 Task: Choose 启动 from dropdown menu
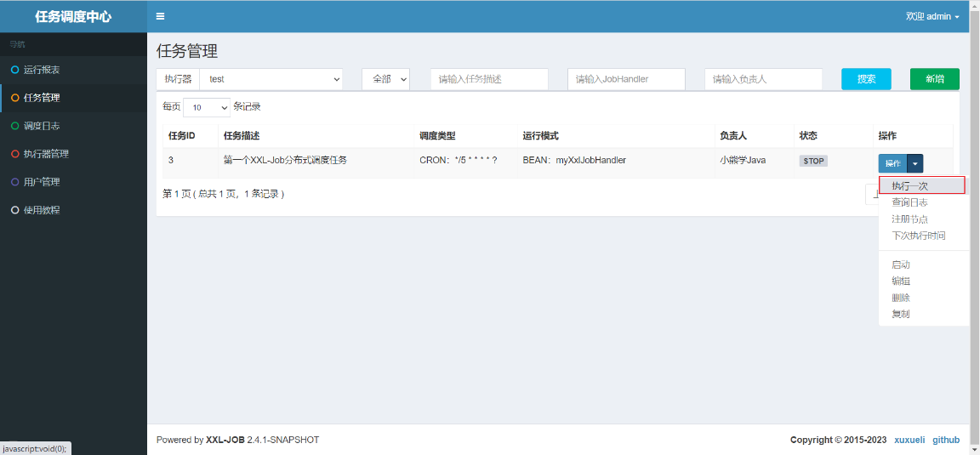901,265
